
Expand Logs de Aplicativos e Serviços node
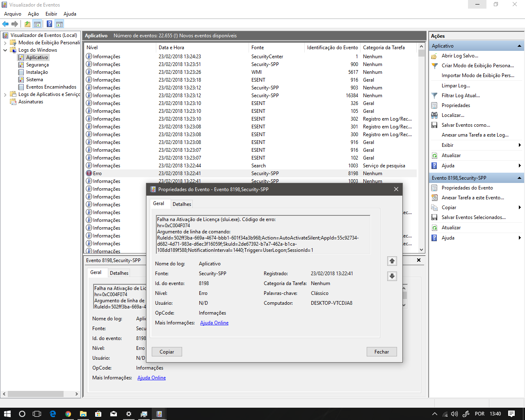point(5,94)
